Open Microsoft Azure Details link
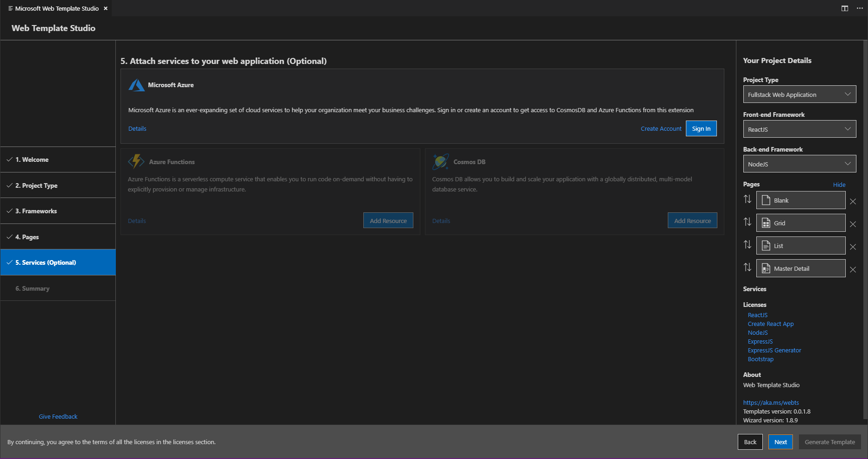868x459 pixels. [137, 128]
